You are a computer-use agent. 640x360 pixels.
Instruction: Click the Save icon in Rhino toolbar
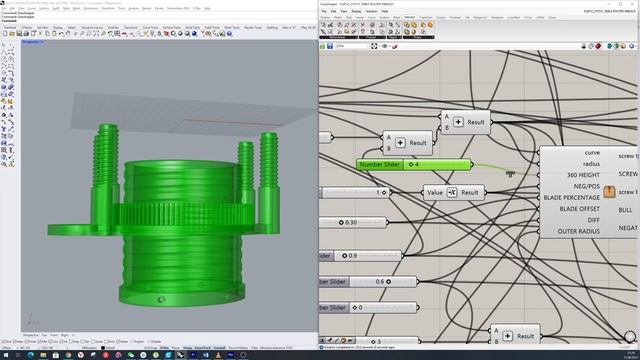19,33
